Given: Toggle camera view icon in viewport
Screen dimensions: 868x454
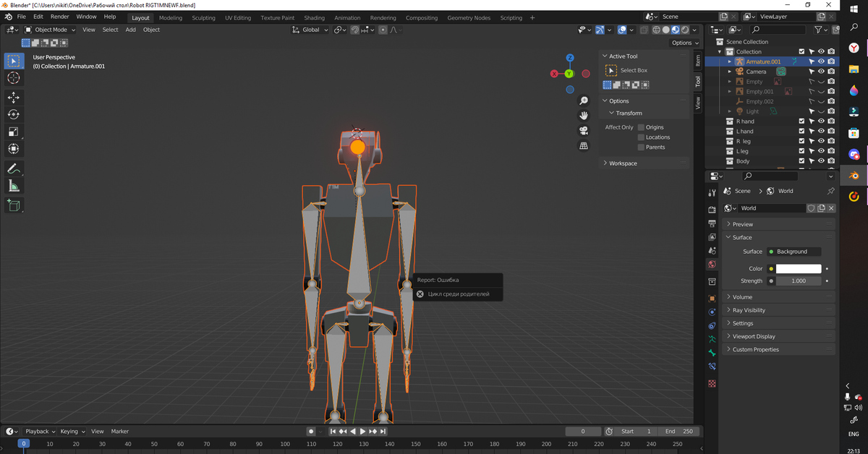Looking at the screenshot, I should [584, 131].
